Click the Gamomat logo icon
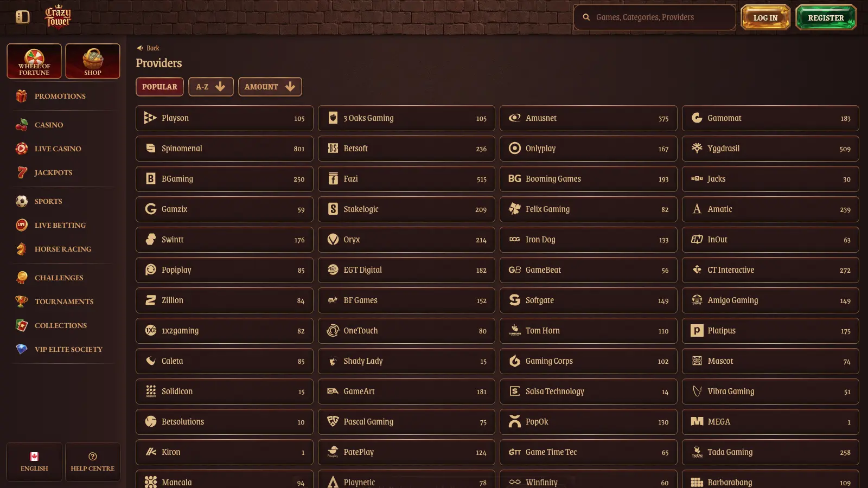 [697, 118]
